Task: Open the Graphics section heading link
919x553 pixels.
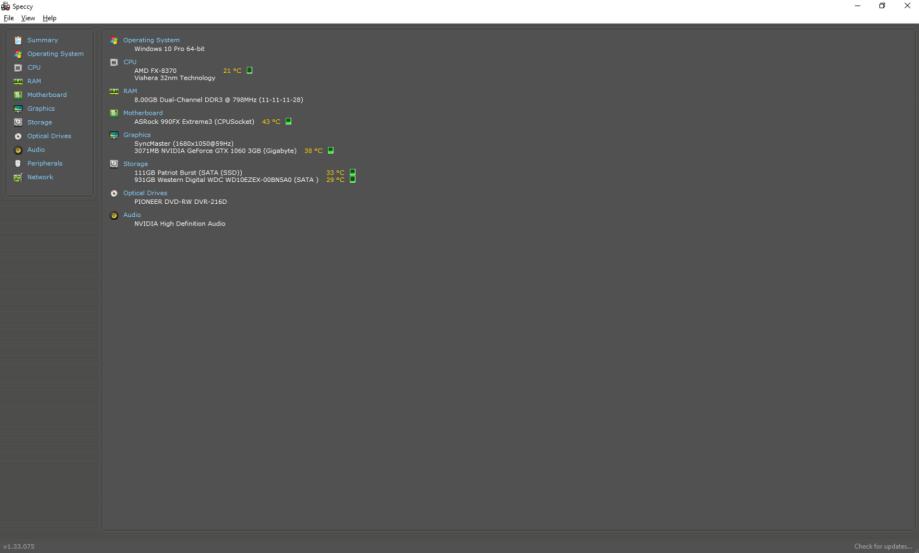Action: point(137,135)
